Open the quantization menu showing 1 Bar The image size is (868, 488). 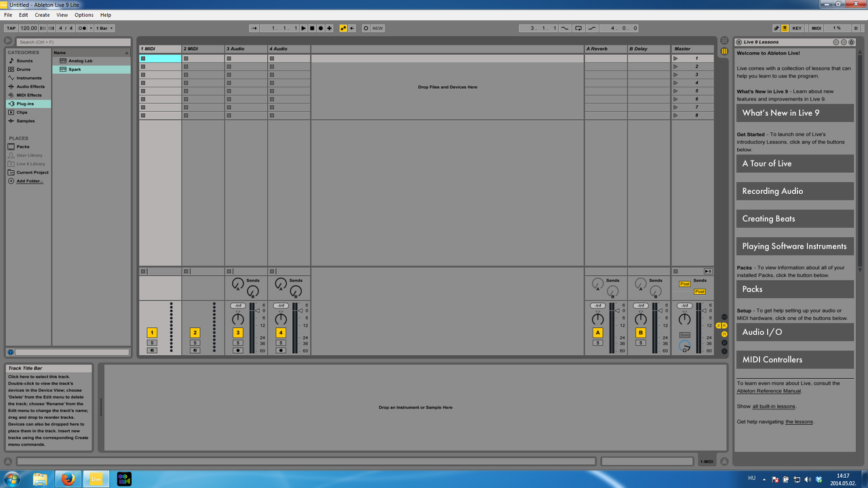click(104, 28)
